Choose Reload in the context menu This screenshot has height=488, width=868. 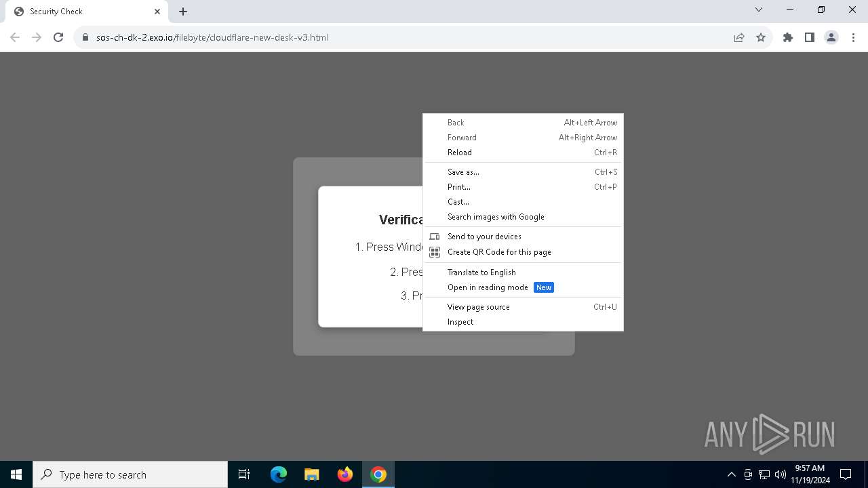[x=523, y=152]
